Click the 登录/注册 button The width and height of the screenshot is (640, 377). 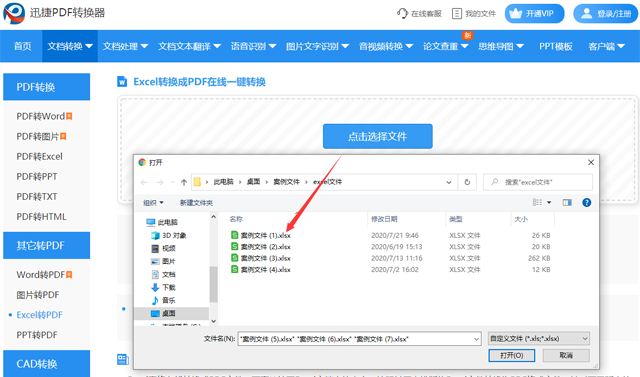tap(605, 13)
